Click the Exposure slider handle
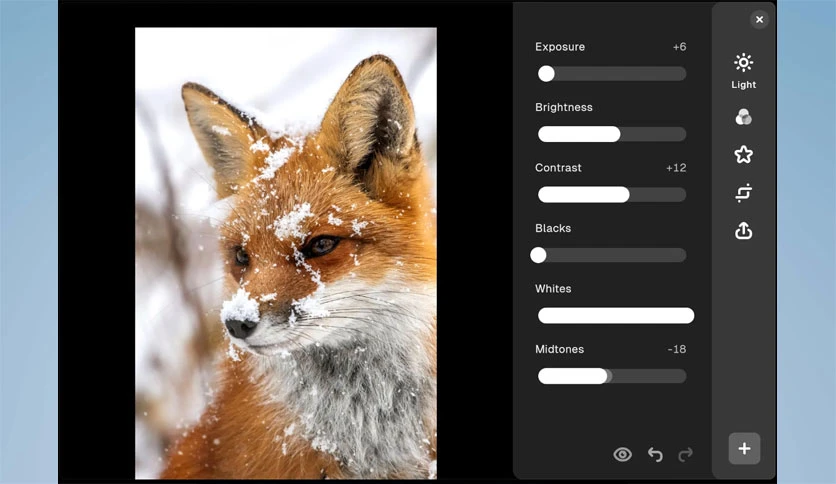The image size is (836, 484). (546, 74)
